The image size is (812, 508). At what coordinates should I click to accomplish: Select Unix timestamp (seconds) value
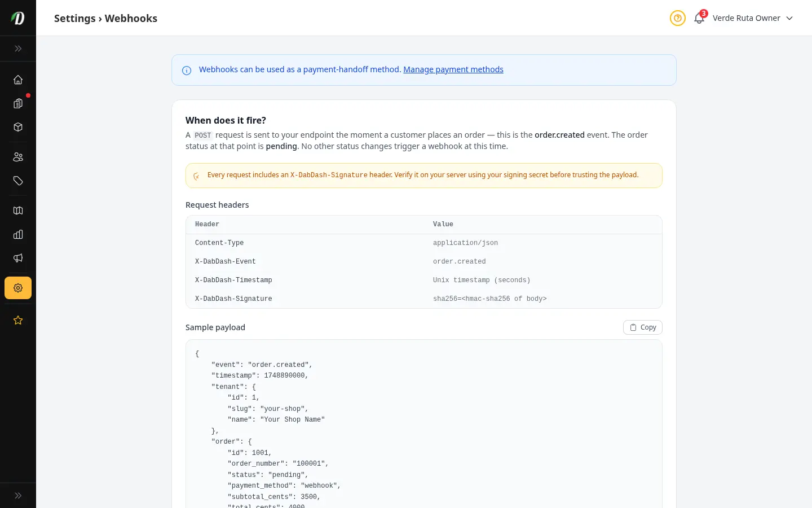point(482,280)
